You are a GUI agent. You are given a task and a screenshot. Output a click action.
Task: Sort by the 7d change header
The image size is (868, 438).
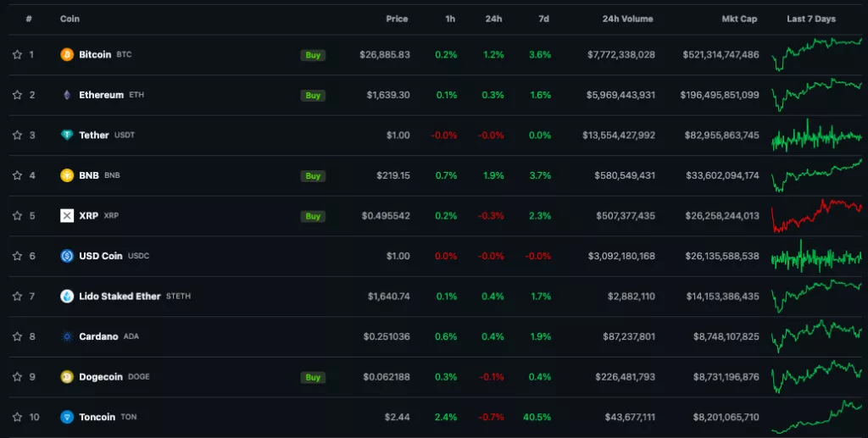click(543, 19)
